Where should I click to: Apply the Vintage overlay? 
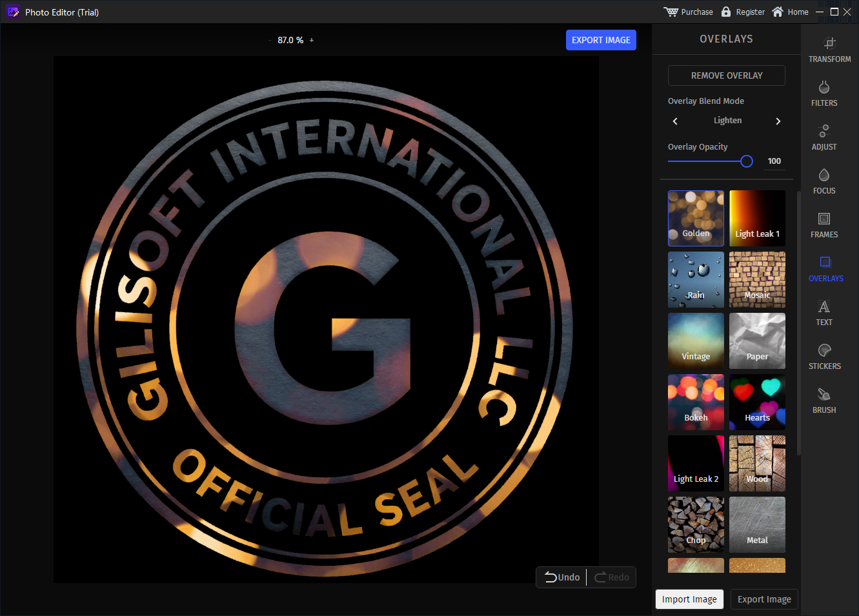696,341
